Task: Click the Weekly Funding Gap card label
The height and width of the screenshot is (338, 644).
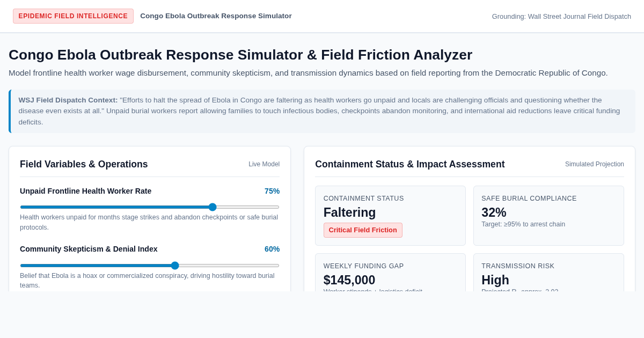Action: (x=363, y=266)
